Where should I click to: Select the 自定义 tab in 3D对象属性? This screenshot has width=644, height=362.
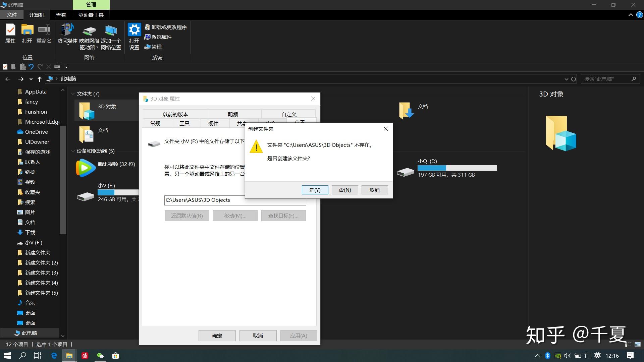click(289, 114)
